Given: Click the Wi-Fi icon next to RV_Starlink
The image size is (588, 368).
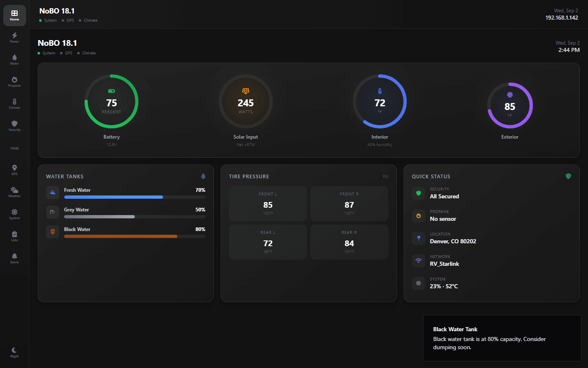Looking at the screenshot, I should [419, 260].
